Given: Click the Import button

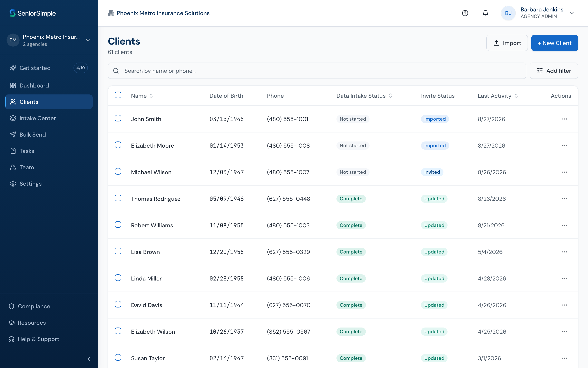Looking at the screenshot, I should pos(507,43).
